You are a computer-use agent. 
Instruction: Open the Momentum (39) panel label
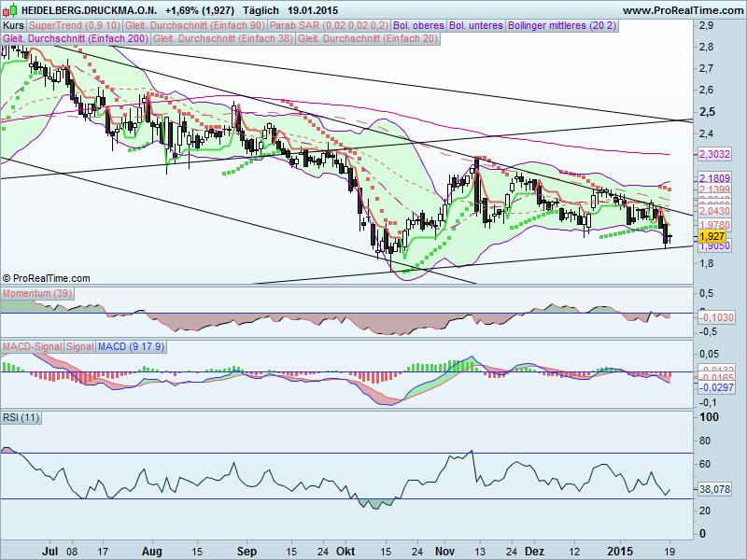click(x=37, y=293)
